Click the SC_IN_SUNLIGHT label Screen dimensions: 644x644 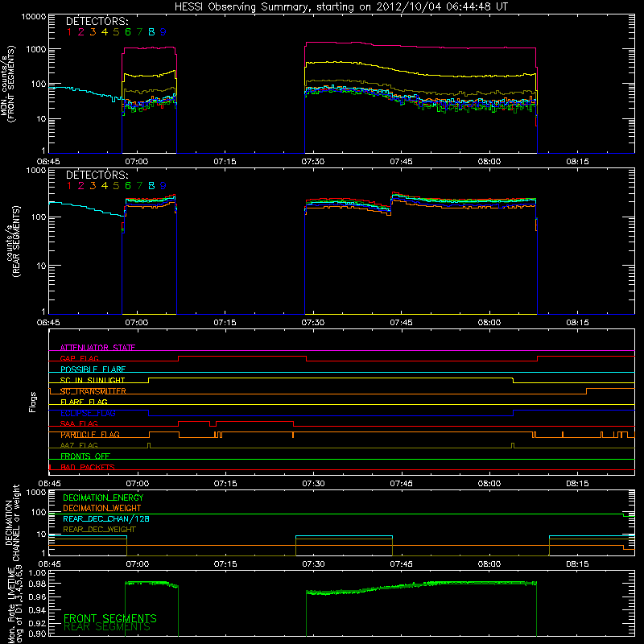93,380
